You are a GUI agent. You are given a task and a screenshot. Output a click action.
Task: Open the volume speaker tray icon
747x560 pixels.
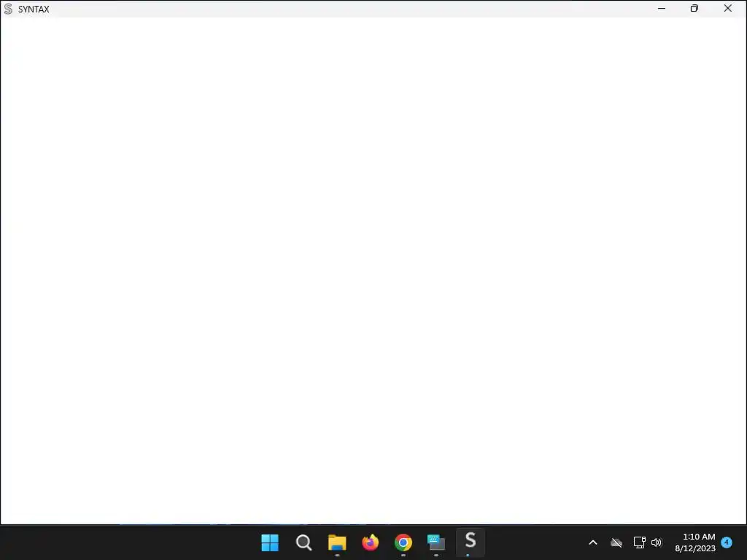657,542
